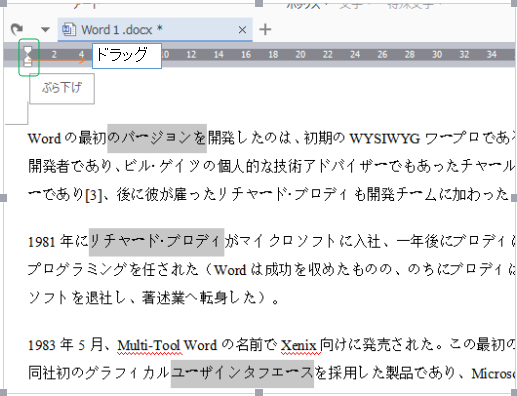Click the ruler at mark 14
The width and height of the screenshot is (517, 396).
coord(218,54)
